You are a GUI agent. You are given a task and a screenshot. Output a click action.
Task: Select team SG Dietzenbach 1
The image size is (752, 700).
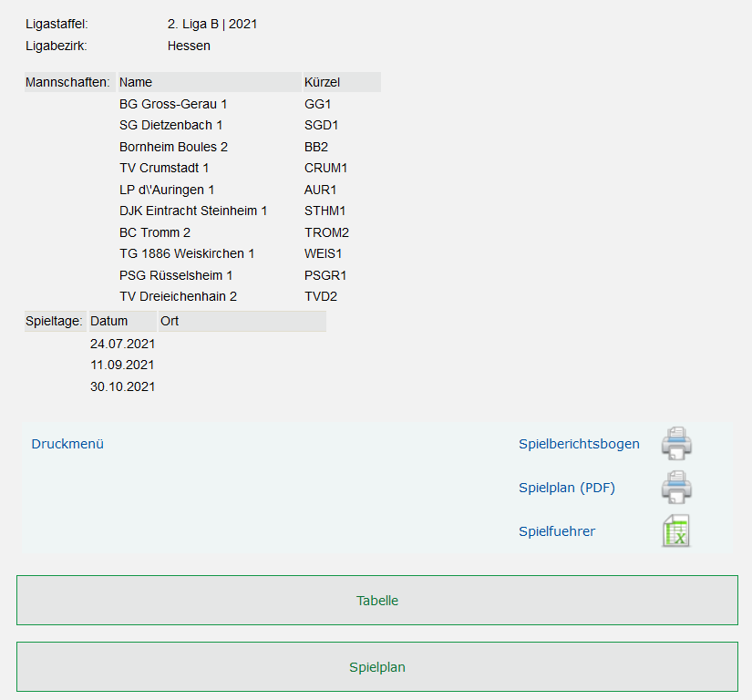[x=170, y=125]
